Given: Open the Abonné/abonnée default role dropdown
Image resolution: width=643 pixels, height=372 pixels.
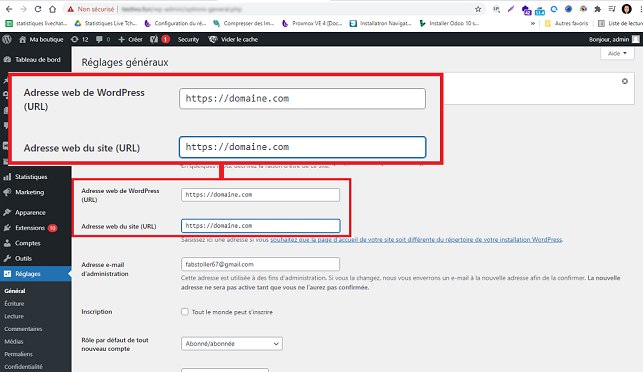Looking at the screenshot, I should (232, 344).
